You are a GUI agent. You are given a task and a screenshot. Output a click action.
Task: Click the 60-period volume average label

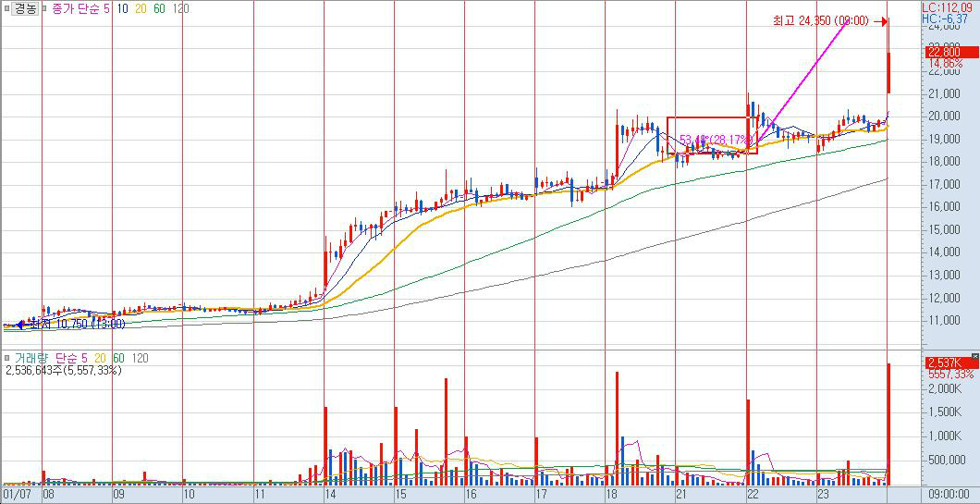[119, 358]
